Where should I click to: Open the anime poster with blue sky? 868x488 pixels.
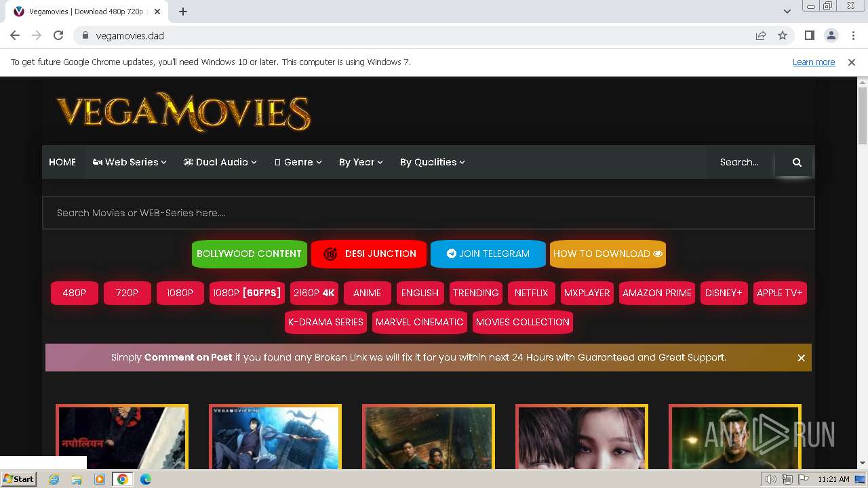[275, 437]
